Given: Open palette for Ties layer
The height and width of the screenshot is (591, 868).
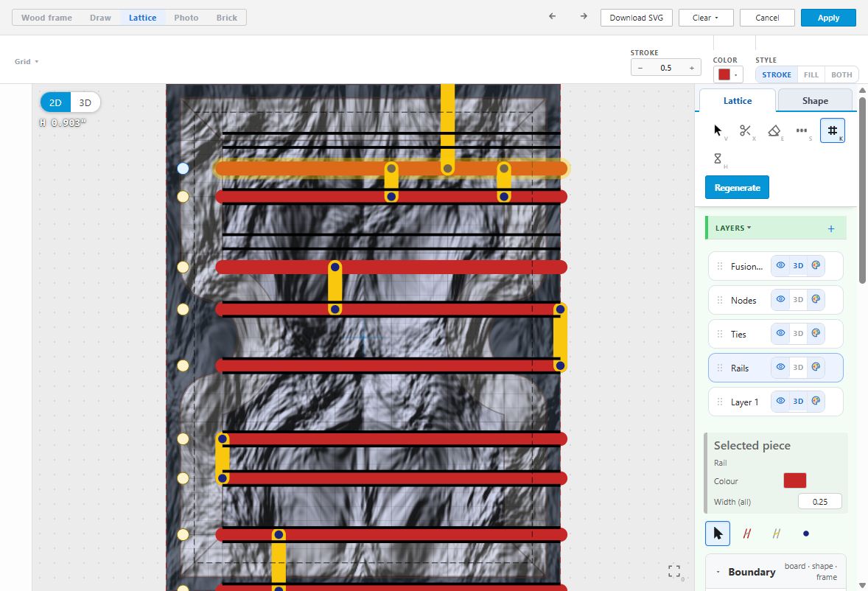Looking at the screenshot, I should coord(816,333).
